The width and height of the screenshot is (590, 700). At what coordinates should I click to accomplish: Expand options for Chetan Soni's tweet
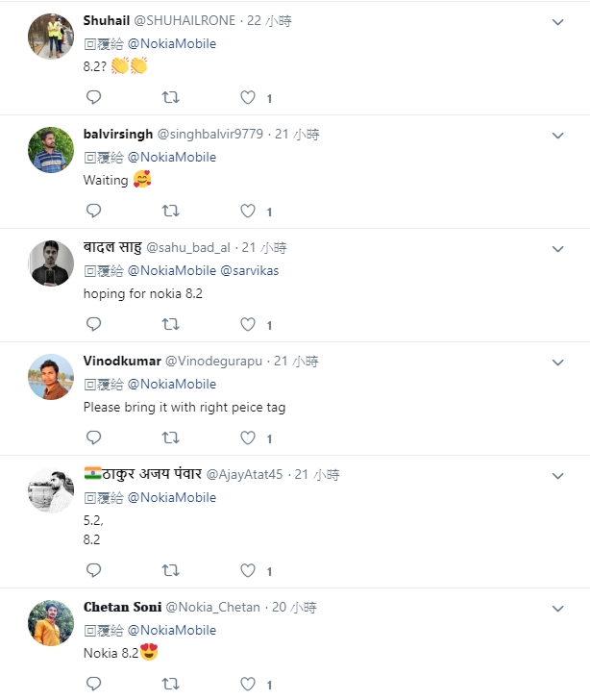click(557, 608)
